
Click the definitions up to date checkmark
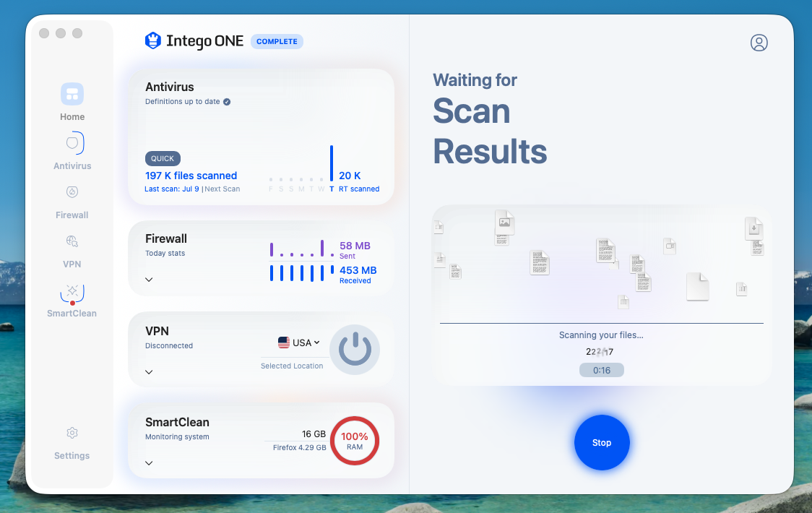point(227,102)
